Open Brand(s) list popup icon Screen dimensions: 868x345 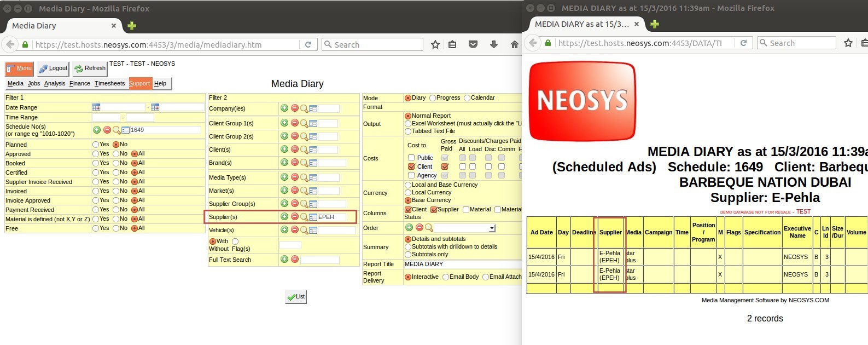tap(313, 163)
